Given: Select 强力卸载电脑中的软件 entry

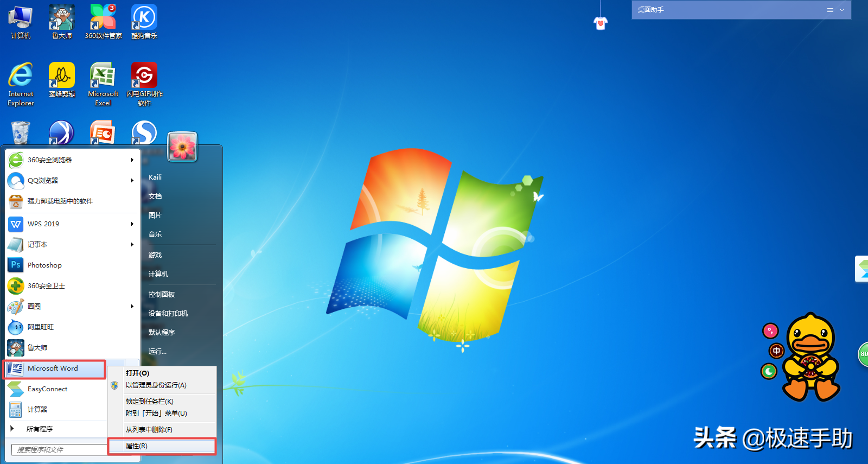Looking at the screenshot, I should [x=72, y=201].
